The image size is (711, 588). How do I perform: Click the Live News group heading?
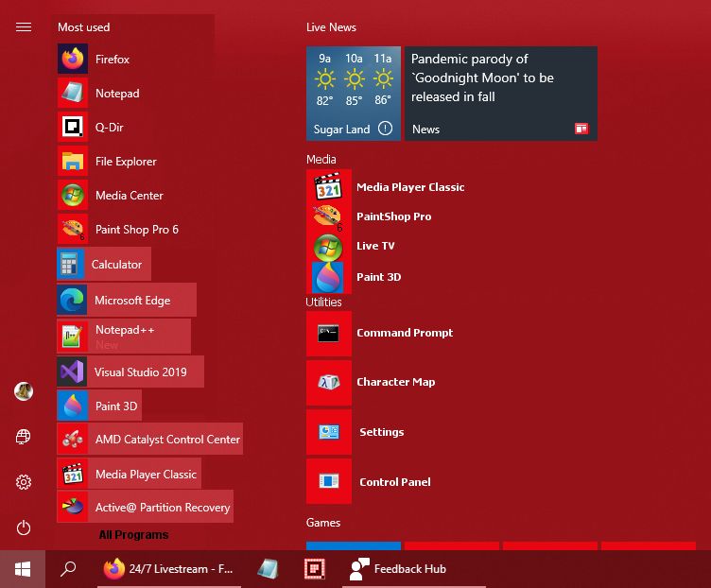pyautogui.click(x=331, y=27)
